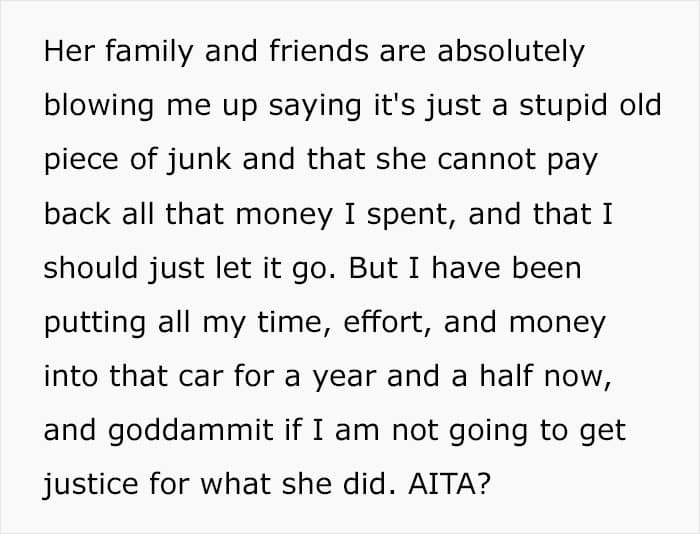
Task: Click the word 'absolutely' in first line
Action: coord(511,51)
